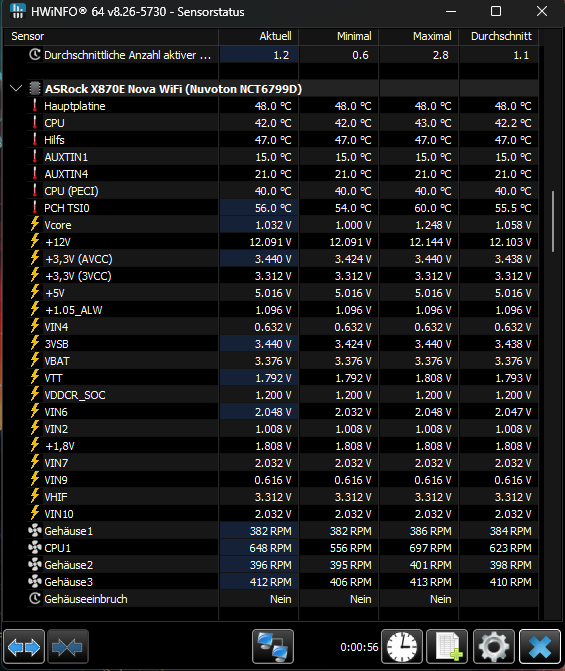Viewport: 565px width, 671px height.
Task: Select the +5V row label
Action: pos(55,293)
